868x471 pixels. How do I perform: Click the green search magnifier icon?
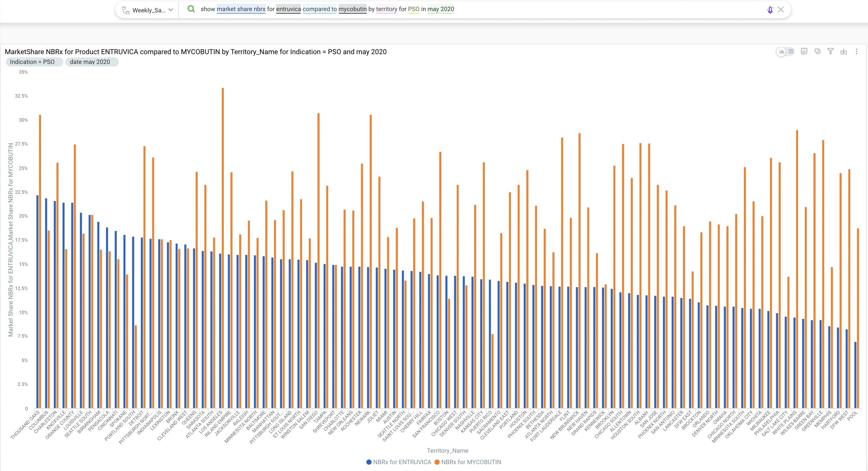coord(191,9)
